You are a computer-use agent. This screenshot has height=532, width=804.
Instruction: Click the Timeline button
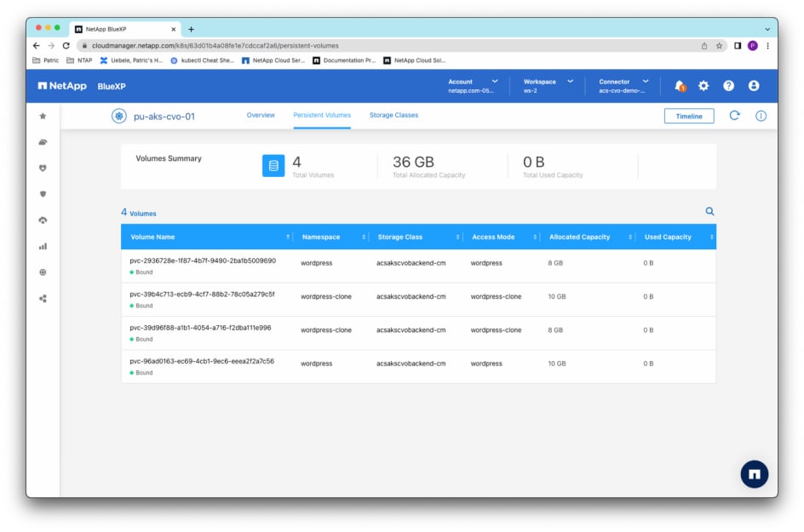[689, 117]
